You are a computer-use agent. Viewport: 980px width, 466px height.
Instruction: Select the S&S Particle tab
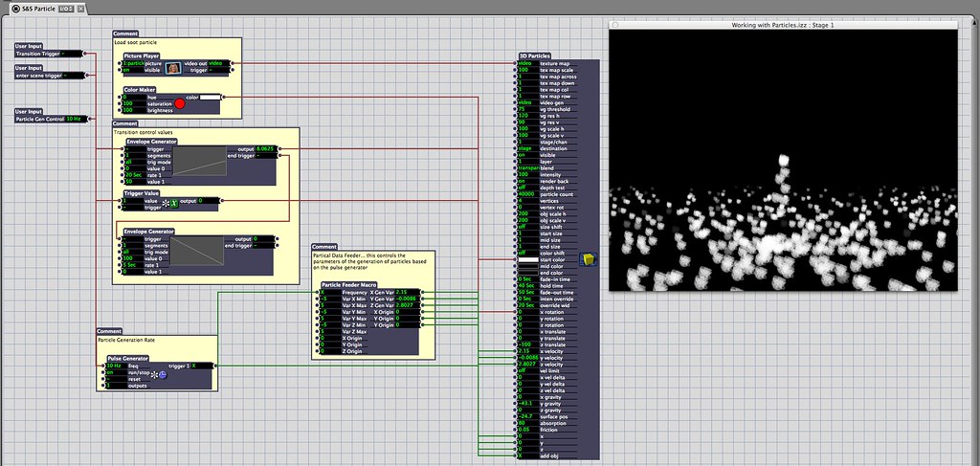click(x=37, y=8)
